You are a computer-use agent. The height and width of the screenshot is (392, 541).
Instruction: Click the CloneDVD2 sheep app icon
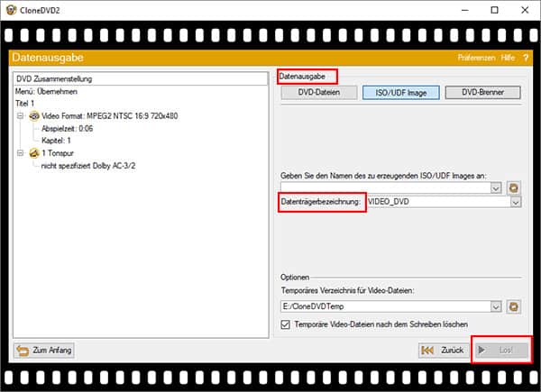pos(11,10)
